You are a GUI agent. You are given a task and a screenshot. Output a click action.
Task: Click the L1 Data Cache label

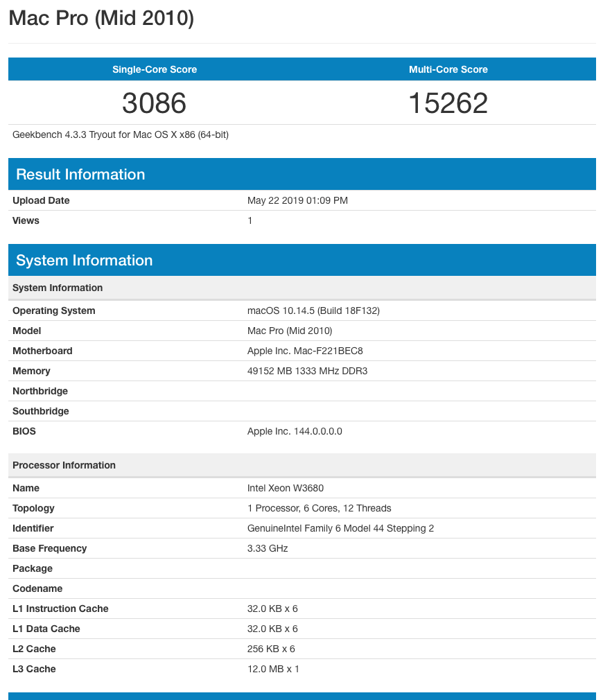pos(46,629)
